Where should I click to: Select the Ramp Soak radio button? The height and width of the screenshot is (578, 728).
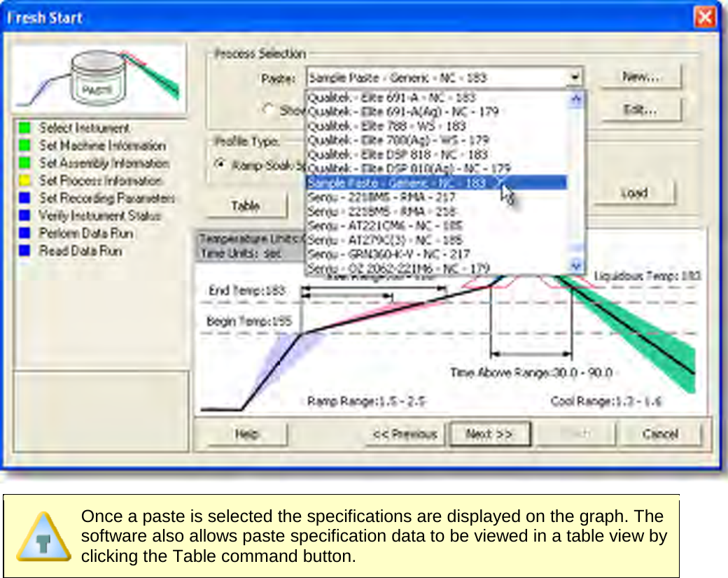220,164
